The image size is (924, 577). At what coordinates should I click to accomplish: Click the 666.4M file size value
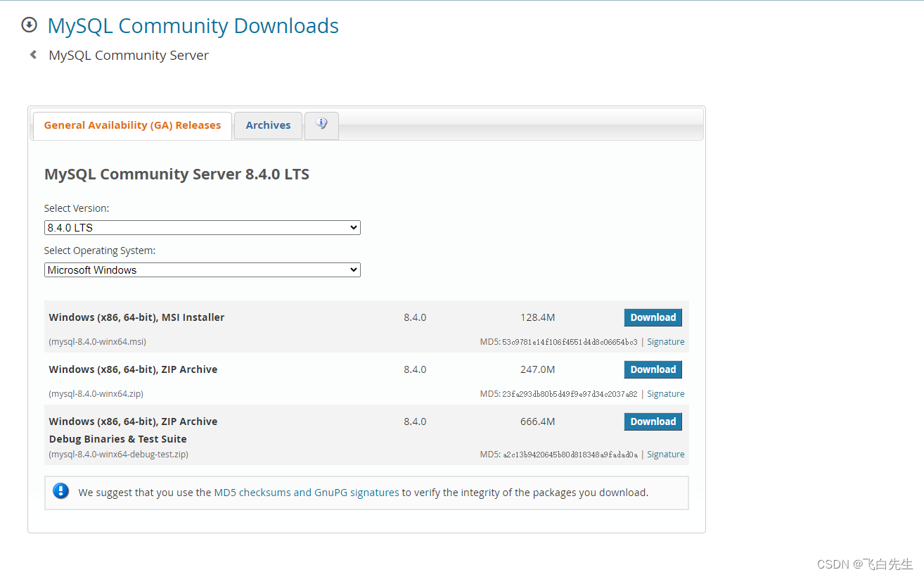538,421
